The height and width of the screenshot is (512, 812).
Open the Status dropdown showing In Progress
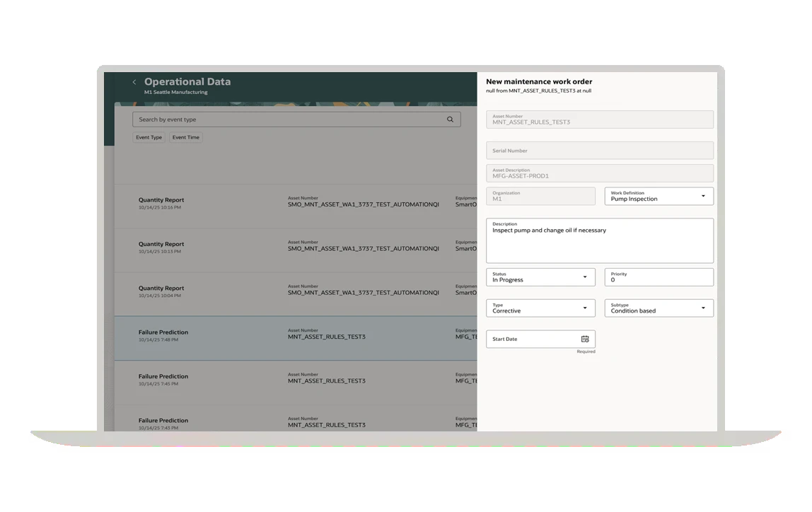coord(584,277)
